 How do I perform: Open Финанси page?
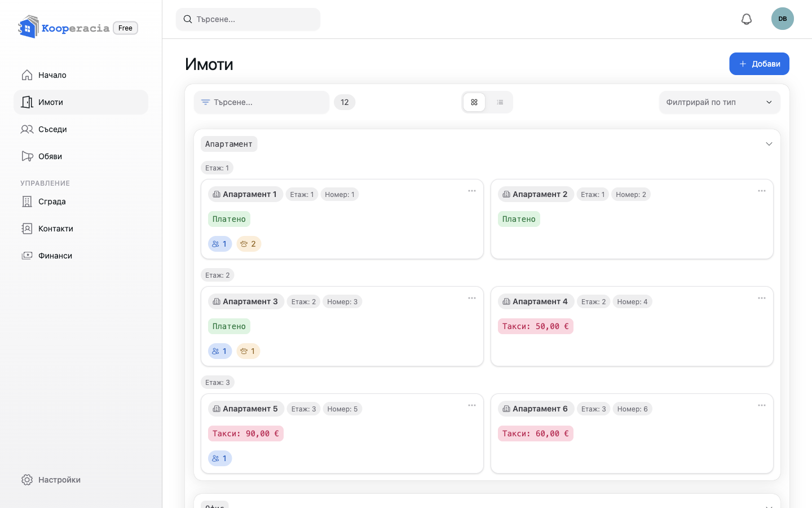(x=81, y=256)
